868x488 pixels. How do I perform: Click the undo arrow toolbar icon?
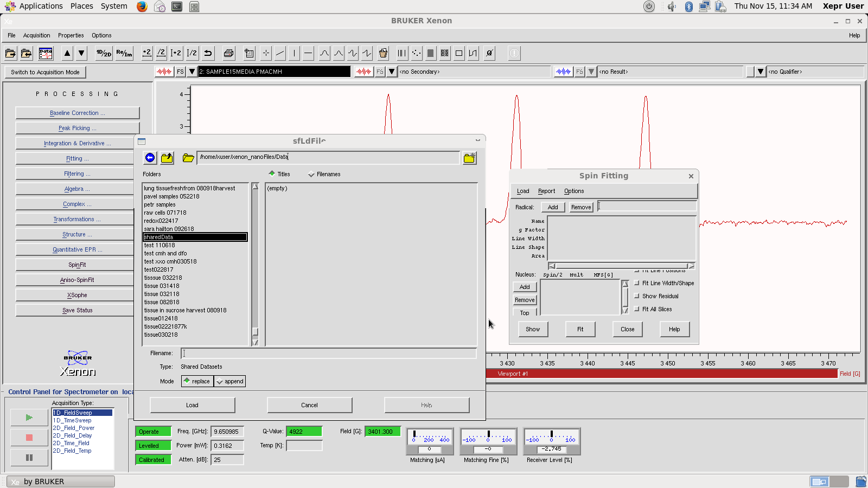(208, 53)
